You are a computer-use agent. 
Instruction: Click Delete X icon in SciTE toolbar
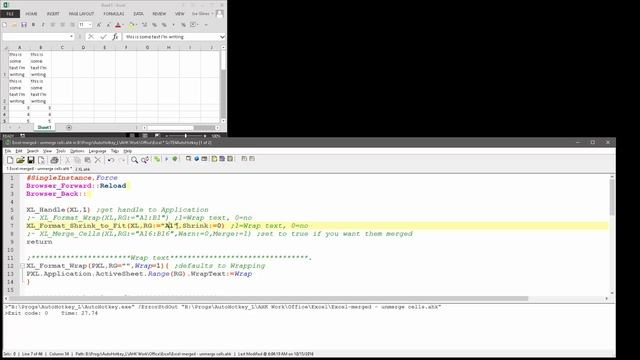98,160
